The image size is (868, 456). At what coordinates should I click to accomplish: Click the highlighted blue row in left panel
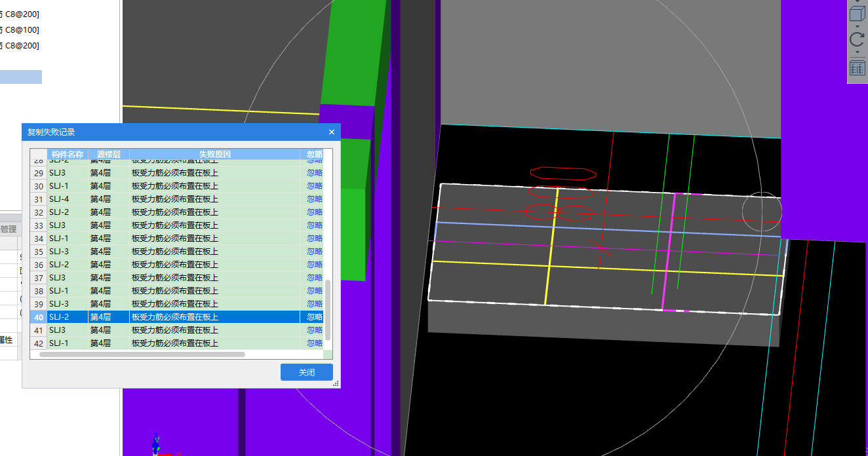coord(21,77)
